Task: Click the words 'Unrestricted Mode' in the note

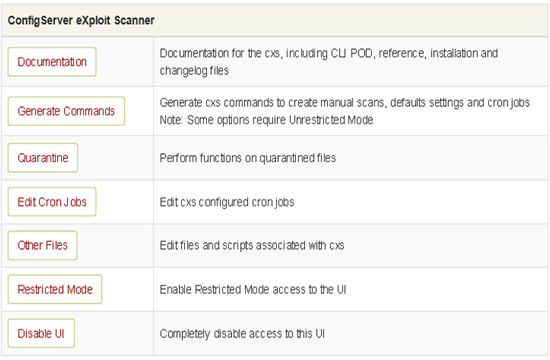Action: coord(331,120)
